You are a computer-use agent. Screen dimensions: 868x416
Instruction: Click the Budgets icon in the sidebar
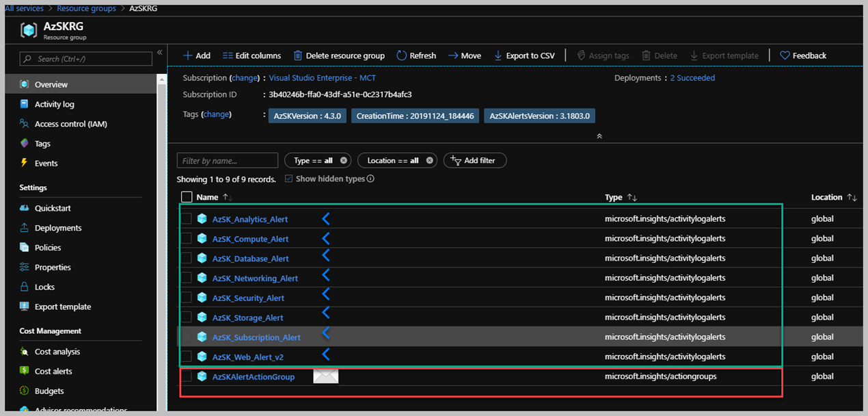[x=25, y=391]
